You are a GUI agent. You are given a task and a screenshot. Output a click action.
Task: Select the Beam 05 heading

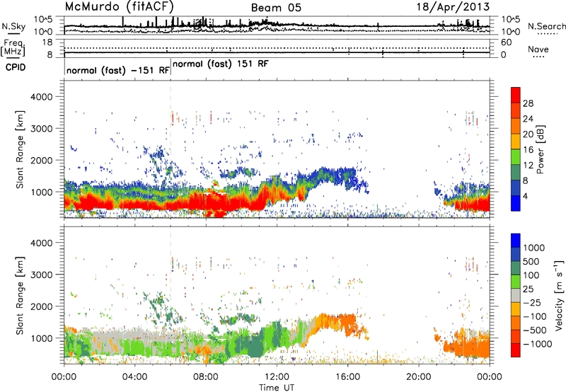pos(276,8)
